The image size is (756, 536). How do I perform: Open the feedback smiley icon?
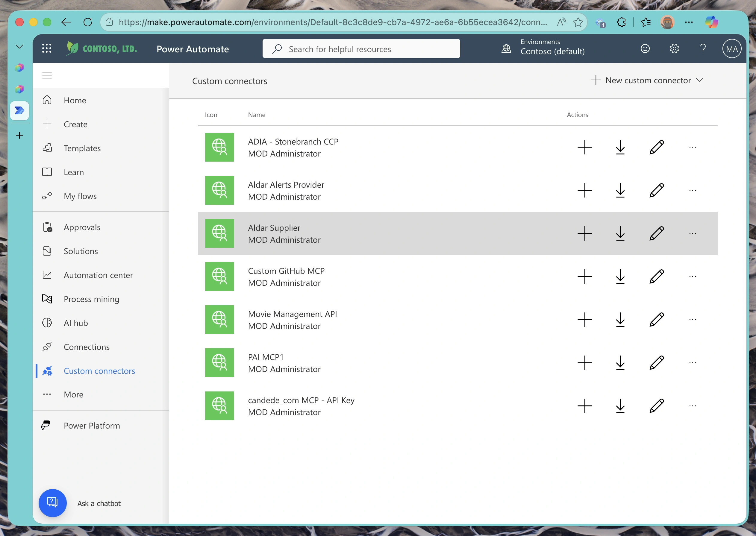tap(645, 48)
